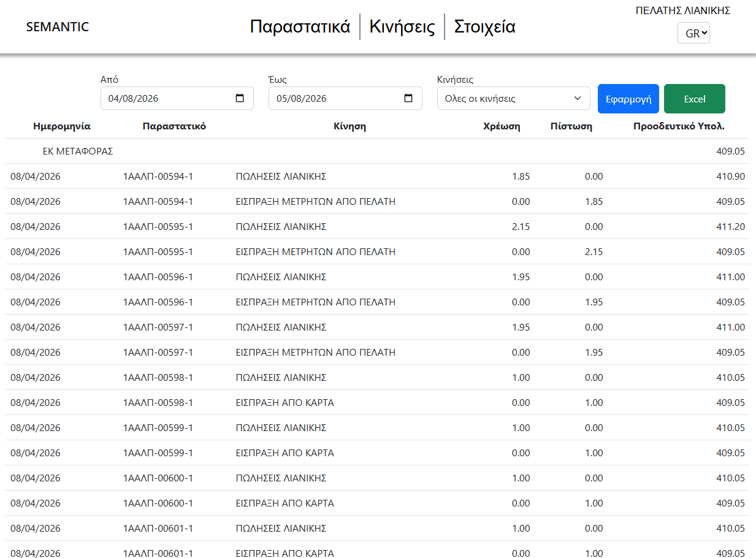Select 1ΑΑΛΠ-00596-1 in ΕΙΣΠΡΑΞΗ ΜΕΤΡΗΤΩΝ row
The height and width of the screenshot is (558, 756).
pos(158,302)
